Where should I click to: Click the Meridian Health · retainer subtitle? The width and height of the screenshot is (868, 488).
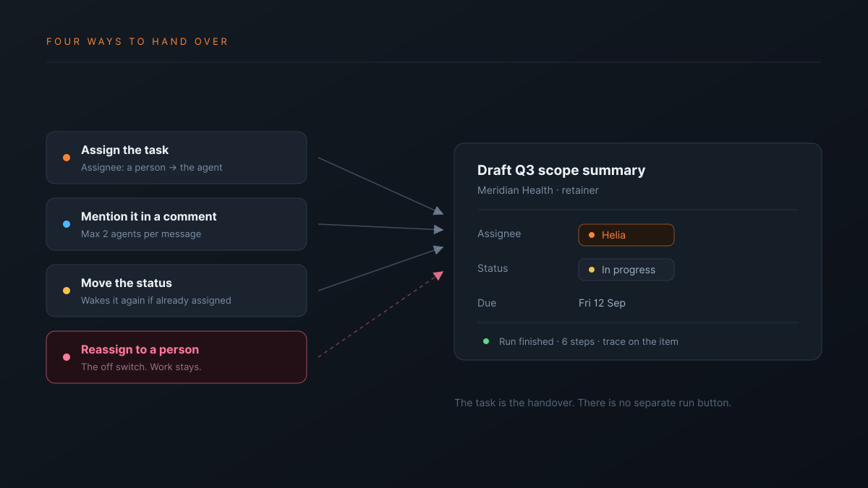tap(538, 190)
